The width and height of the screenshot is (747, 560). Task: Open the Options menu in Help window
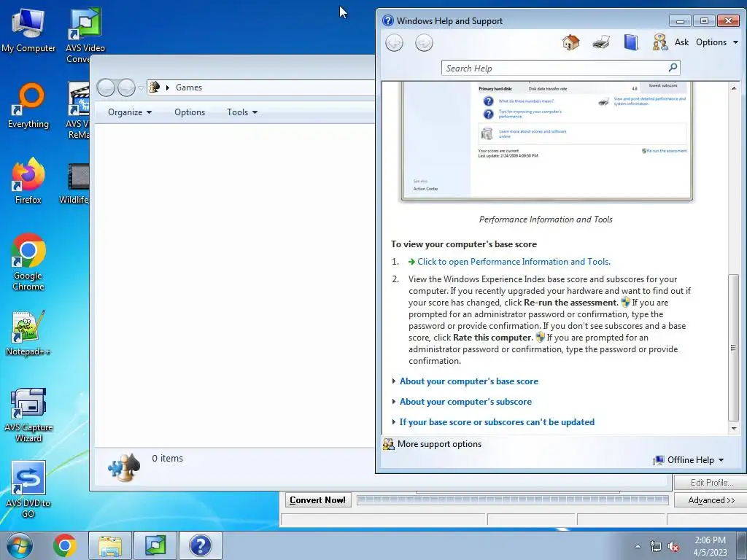point(717,42)
